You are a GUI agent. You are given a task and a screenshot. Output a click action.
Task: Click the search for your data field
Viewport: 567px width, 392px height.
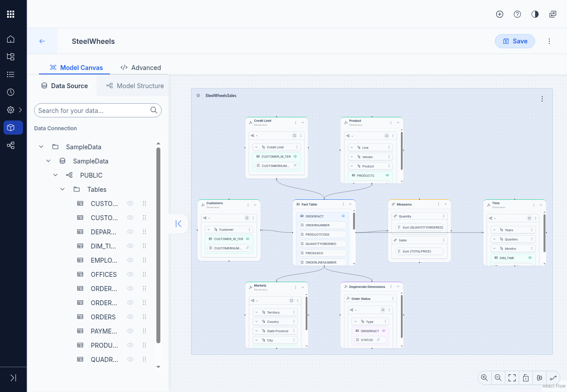click(x=93, y=110)
